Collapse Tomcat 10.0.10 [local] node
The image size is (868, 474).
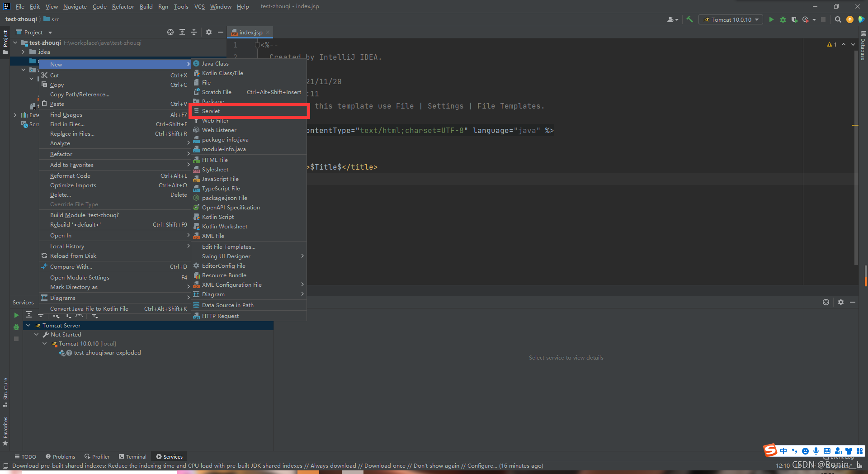(45, 343)
